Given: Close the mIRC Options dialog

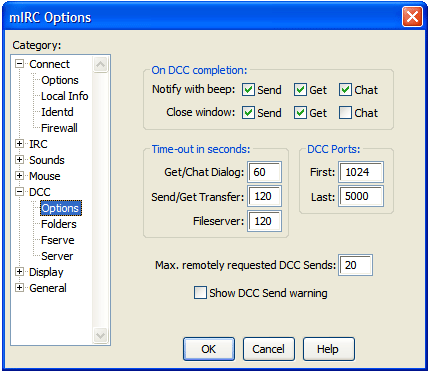Looking at the screenshot, I should pyautogui.click(x=412, y=17).
